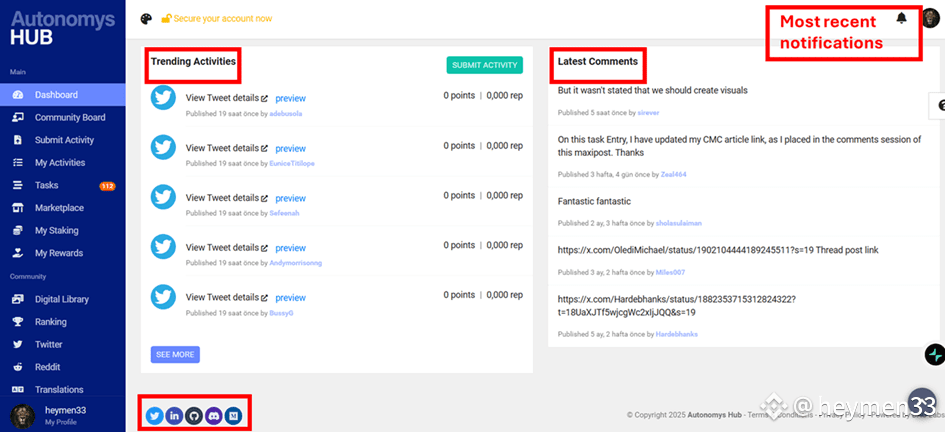Screen dimensions: 945x432
Task: Click the OlediMichael thread post link comment
Action: 718,250
